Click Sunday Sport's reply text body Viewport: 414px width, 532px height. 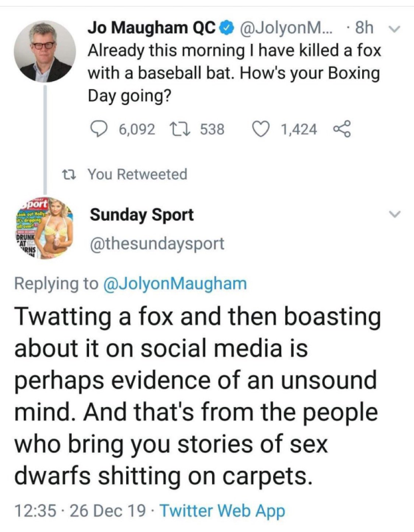pyautogui.click(x=199, y=396)
